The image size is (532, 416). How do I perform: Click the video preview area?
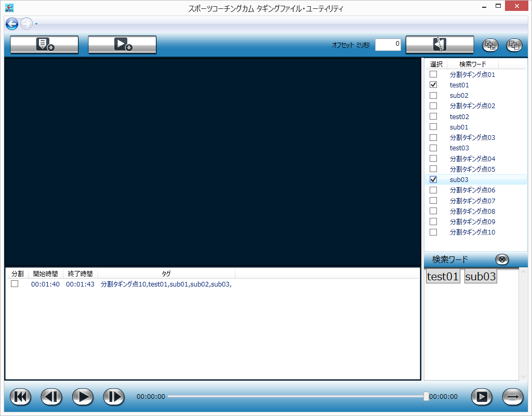(x=212, y=162)
